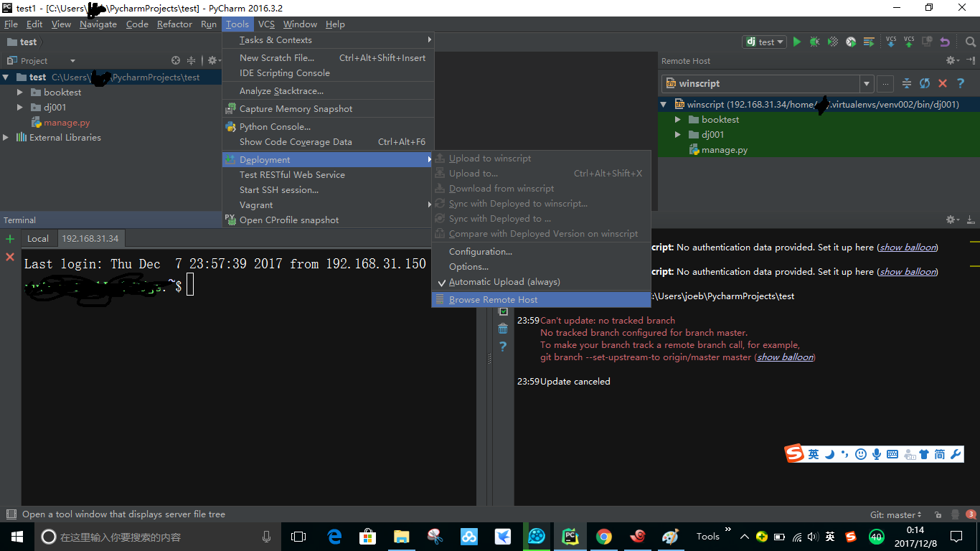This screenshot has width=980, height=551.
Task: Click the Windows Start button
Action: (17, 537)
